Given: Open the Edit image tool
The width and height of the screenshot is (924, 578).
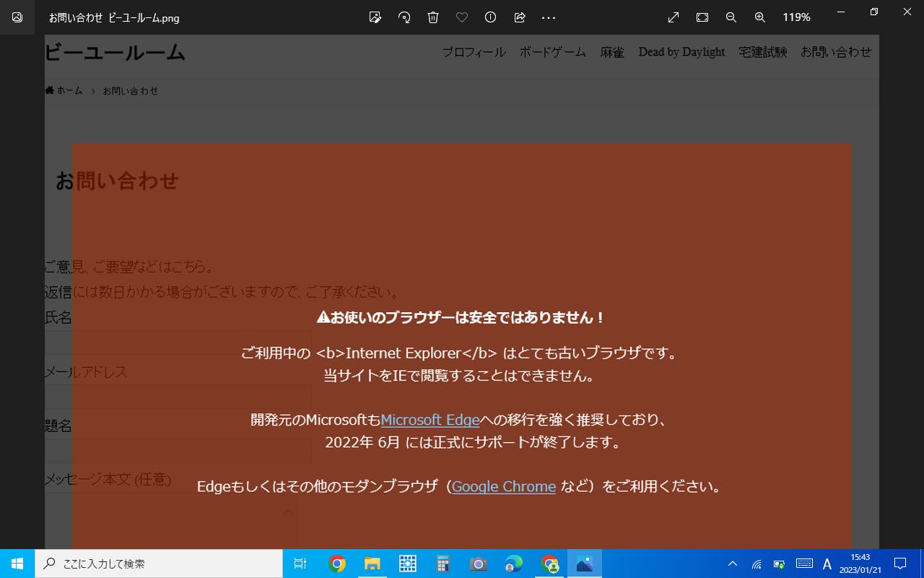Looking at the screenshot, I should pos(375,17).
